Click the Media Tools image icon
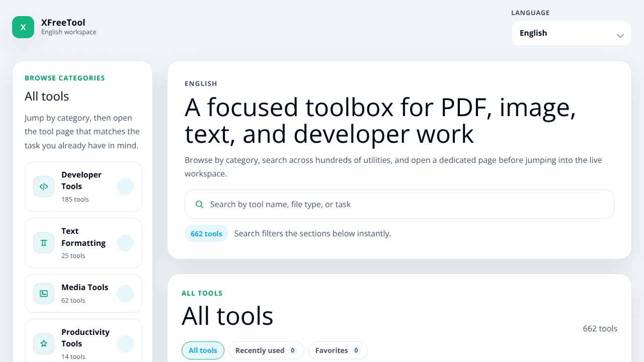 (44, 294)
